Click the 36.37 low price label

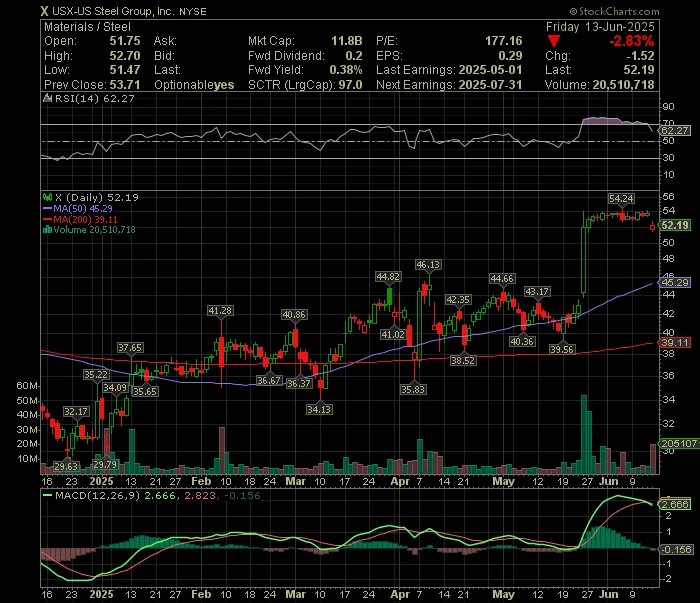299,383
